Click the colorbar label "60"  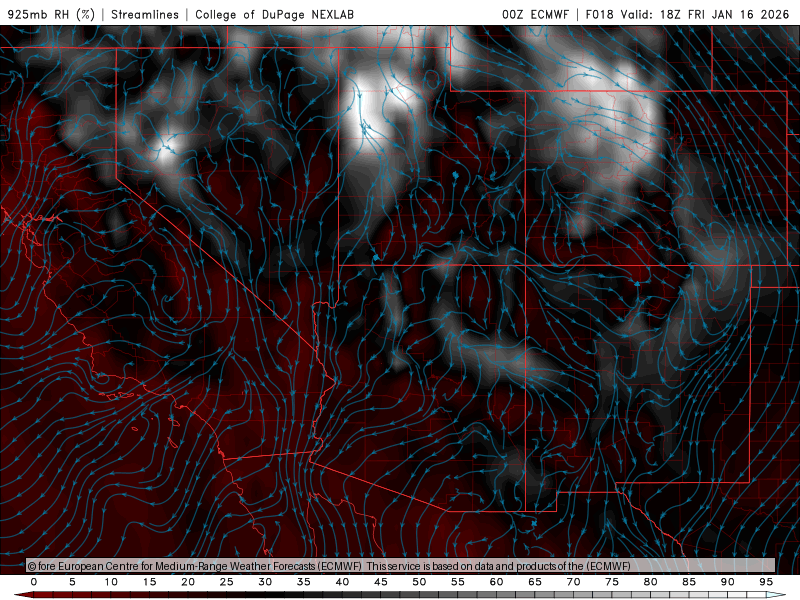(x=496, y=582)
